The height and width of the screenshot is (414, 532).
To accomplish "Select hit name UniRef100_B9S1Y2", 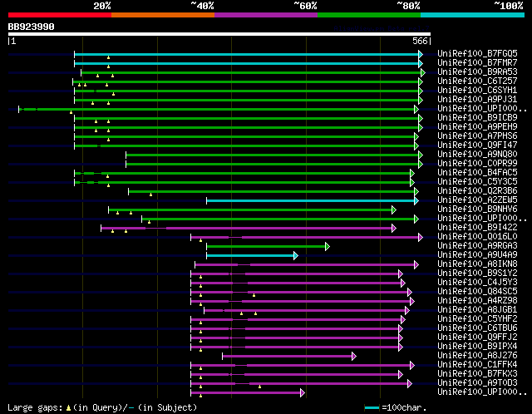I will tap(477, 274).
